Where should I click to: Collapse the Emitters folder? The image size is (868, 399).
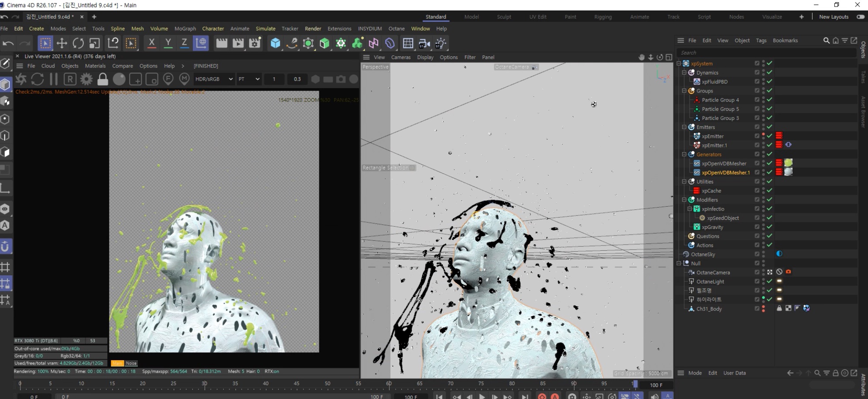click(684, 127)
